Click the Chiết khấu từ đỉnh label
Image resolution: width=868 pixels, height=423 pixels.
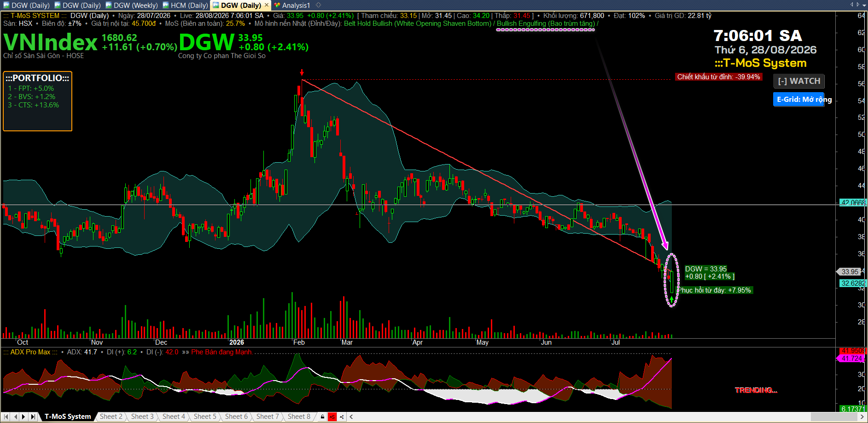[718, 77]
